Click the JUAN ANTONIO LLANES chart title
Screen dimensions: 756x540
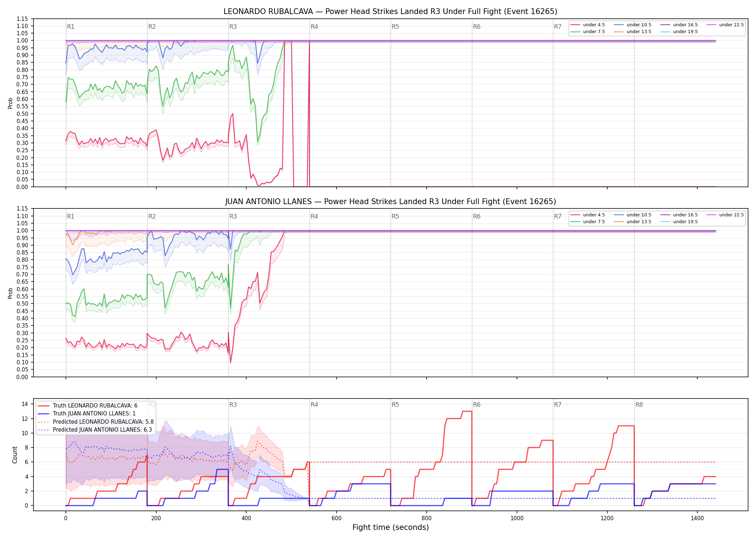(x=390, y=202)
